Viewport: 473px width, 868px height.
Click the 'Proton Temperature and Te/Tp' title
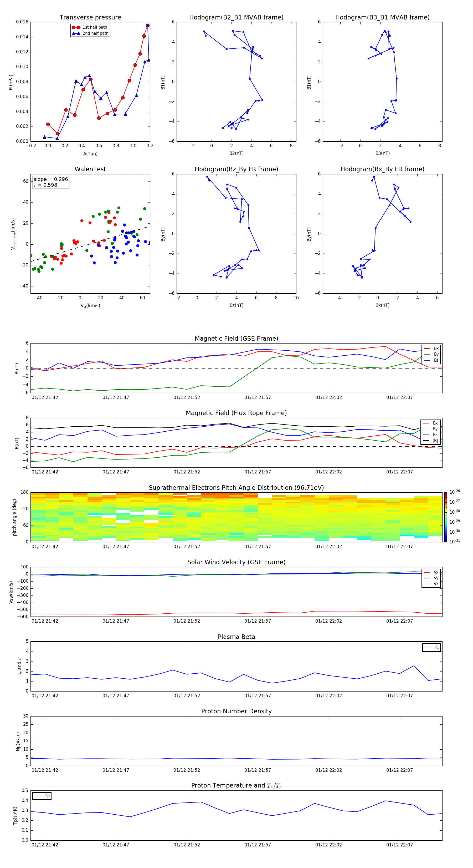click(236, 786)
